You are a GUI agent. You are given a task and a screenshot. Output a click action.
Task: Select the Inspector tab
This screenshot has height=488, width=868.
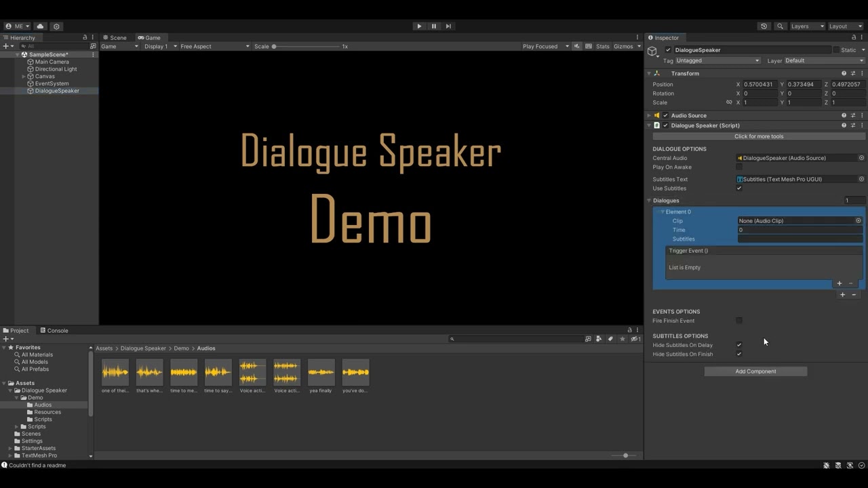(x=663, y=38)
